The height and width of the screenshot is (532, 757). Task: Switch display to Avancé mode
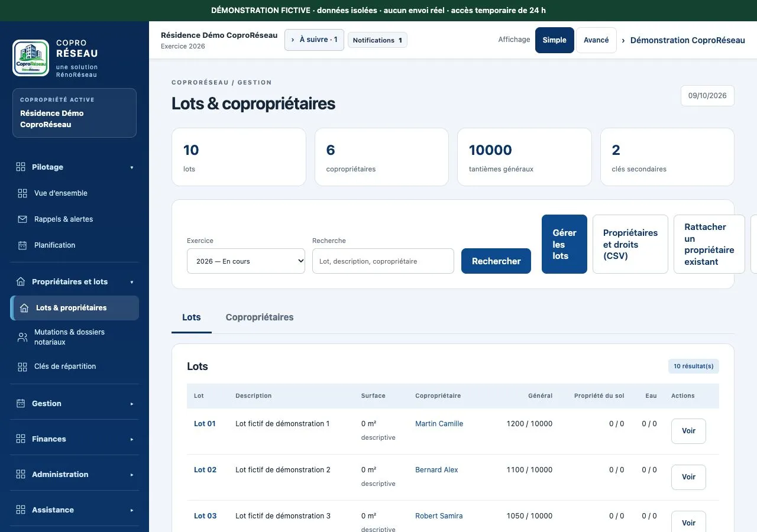point(596,40)
